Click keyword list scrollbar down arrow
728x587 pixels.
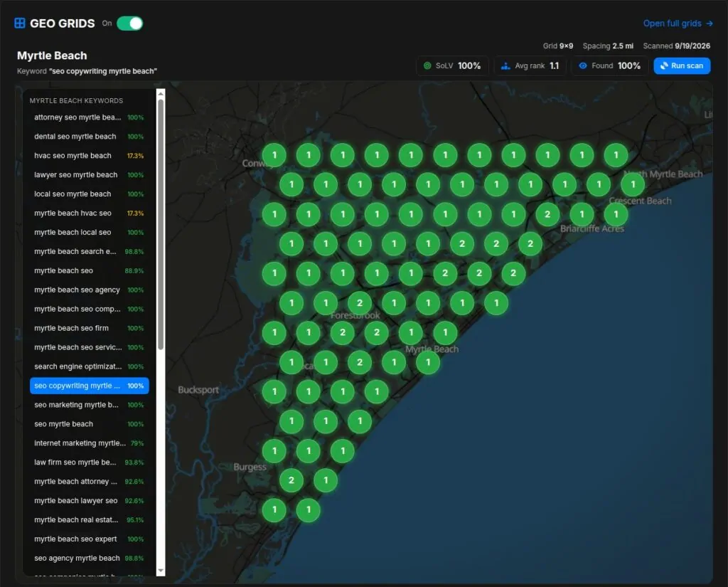[161, 571]
